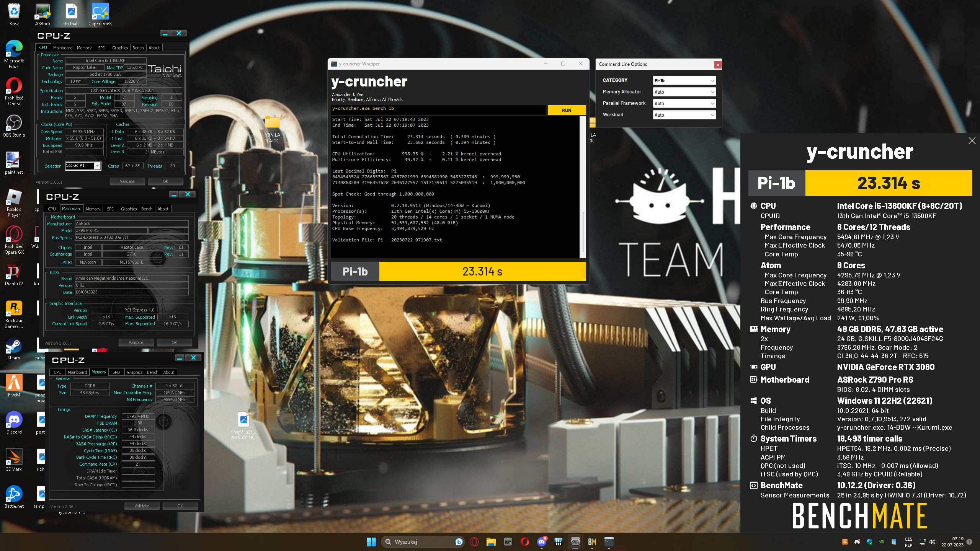
Task: Open the Kosz recycle bin desktop icon
Action: click(x=14, y=15)
